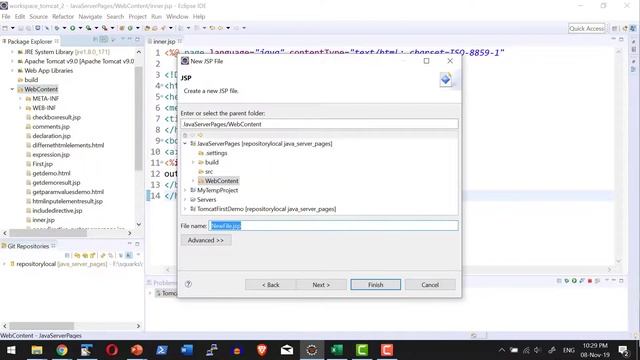Open the Window menu
The image size is (640, 360).
tap(177, 17)
